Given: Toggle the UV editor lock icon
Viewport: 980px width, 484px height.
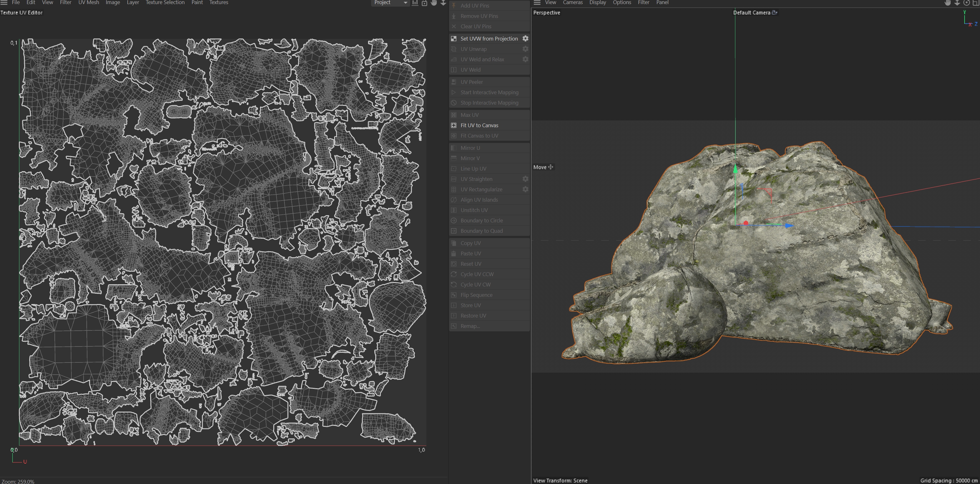Looking at the screenshot, I should (x=424, y=3).
